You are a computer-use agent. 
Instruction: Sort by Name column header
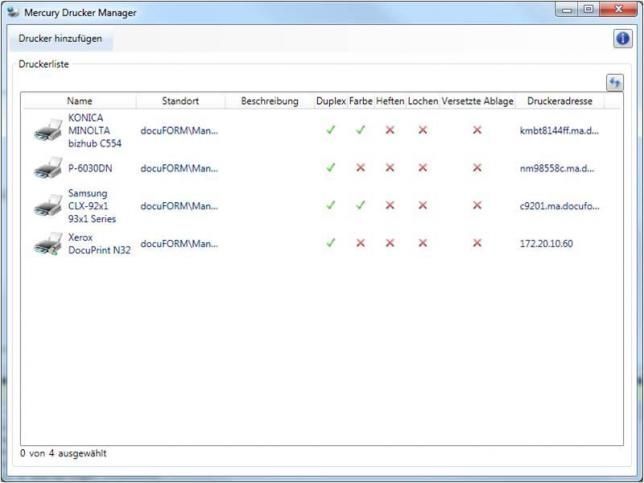coord(79,101)
